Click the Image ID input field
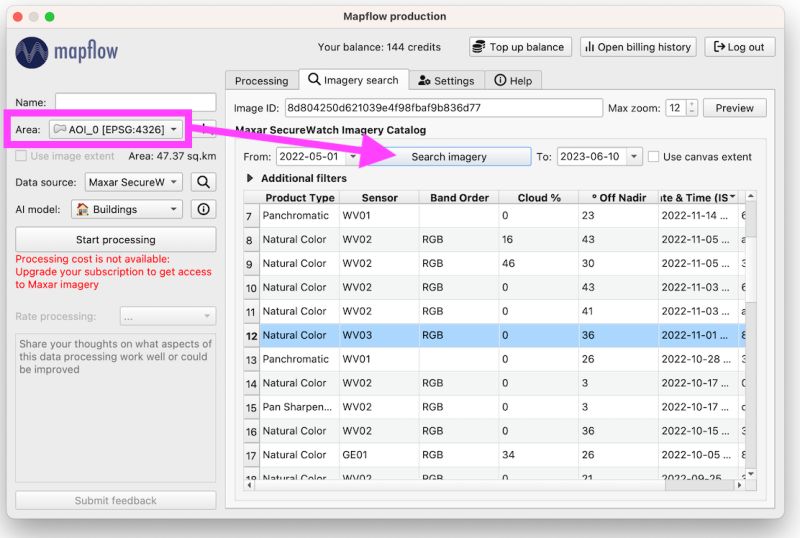 443,108
